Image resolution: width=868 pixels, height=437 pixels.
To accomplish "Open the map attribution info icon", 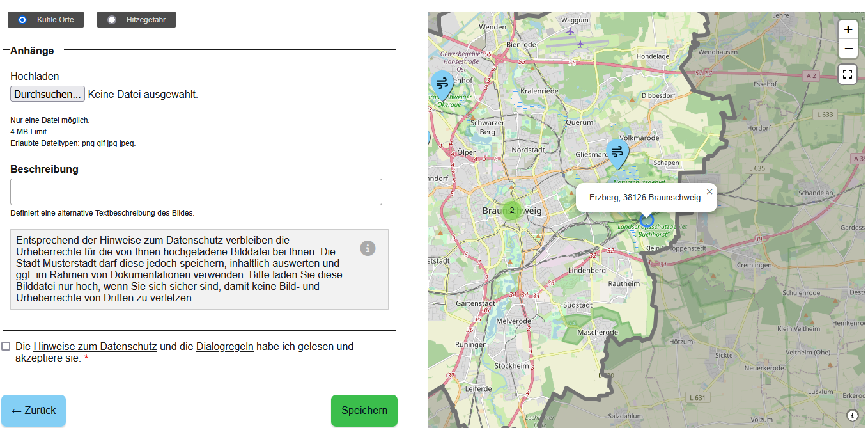I will (x=853, y=416).
